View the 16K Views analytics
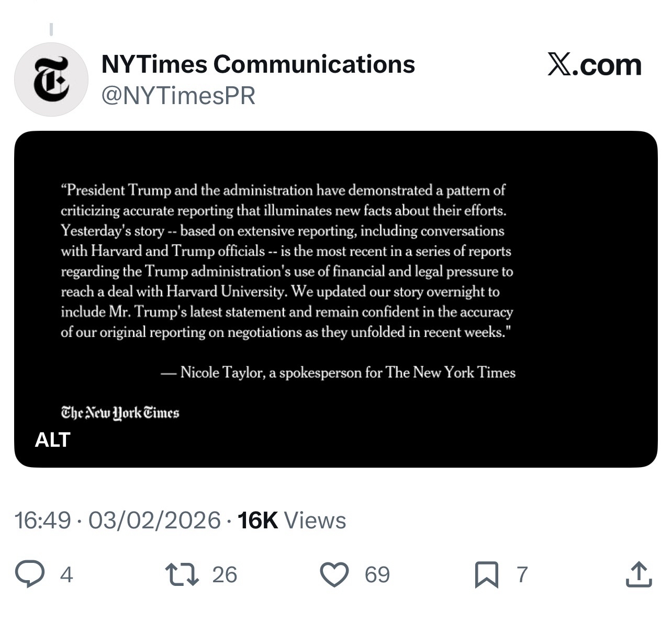672x622 pixels. click(x=292, y=520)
